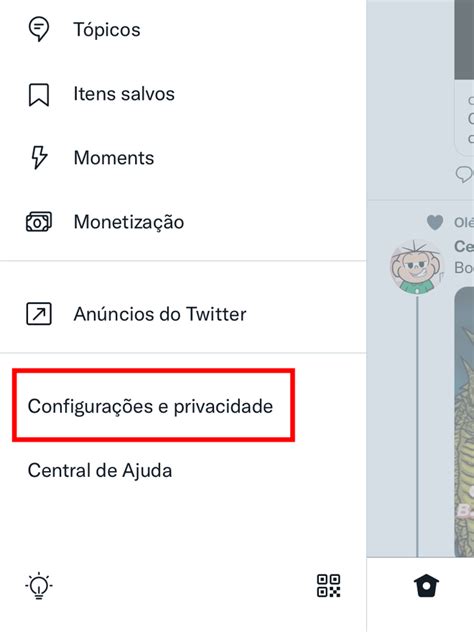View the cartoon character profile avatar
This screenshot has height=632, width=474.
(417, 267)
